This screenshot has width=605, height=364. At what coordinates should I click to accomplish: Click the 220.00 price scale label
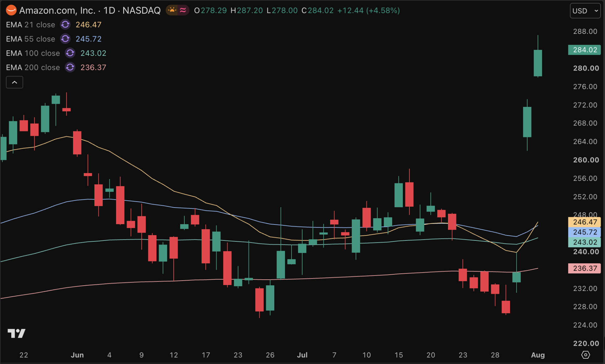click(586, 343)
